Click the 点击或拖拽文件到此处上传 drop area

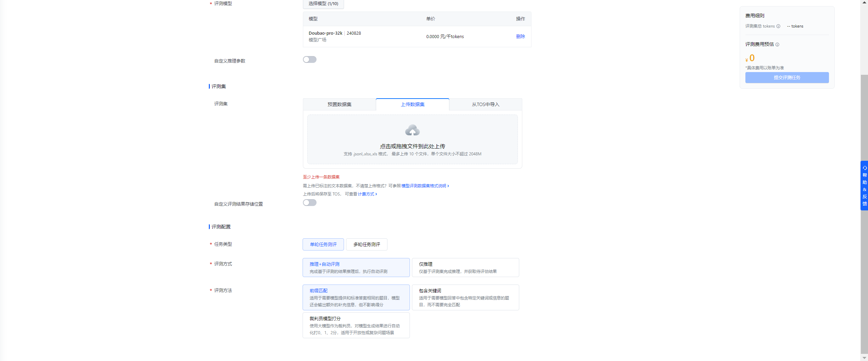click(x=412, y=139)
